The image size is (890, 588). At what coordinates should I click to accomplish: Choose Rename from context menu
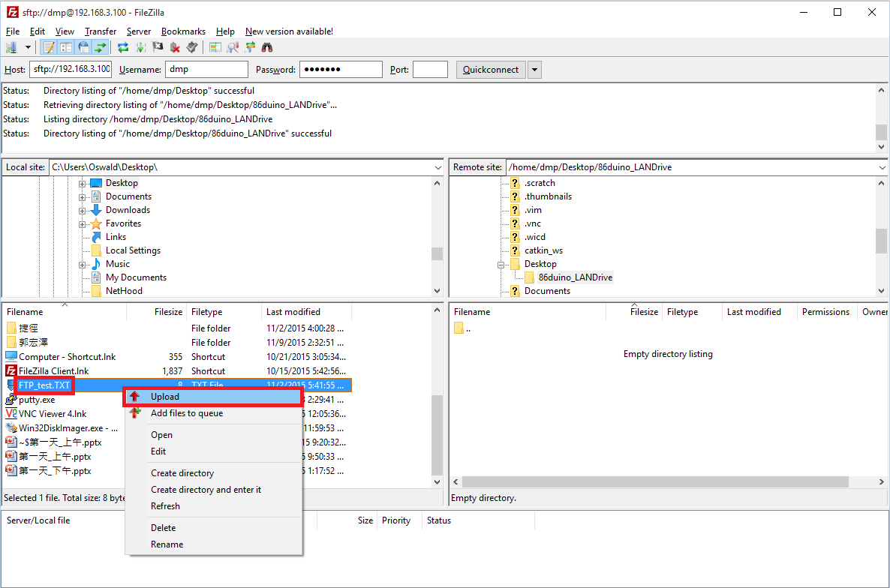click(x=213, y=544)
